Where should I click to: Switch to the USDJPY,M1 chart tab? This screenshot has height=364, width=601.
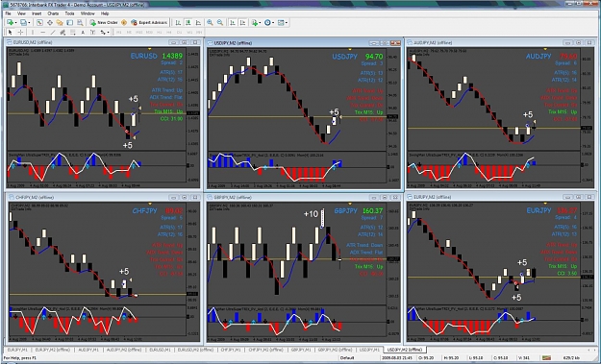point(370,350)
